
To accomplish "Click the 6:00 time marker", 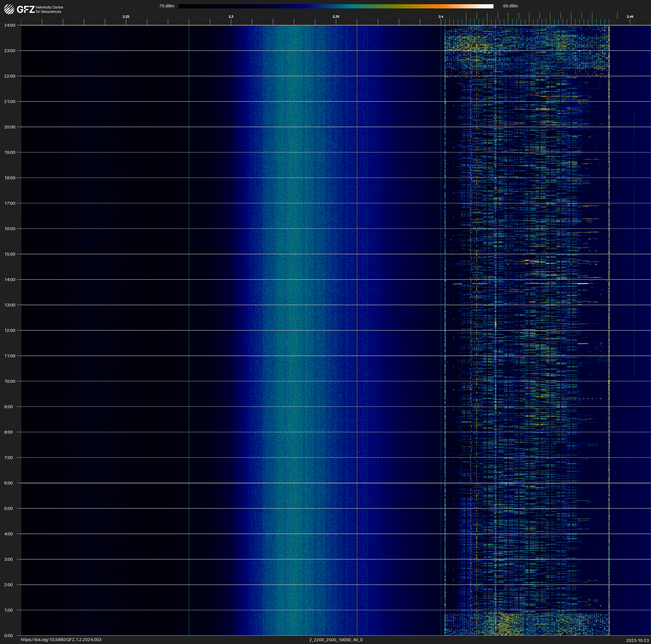I will coord(8,483).
